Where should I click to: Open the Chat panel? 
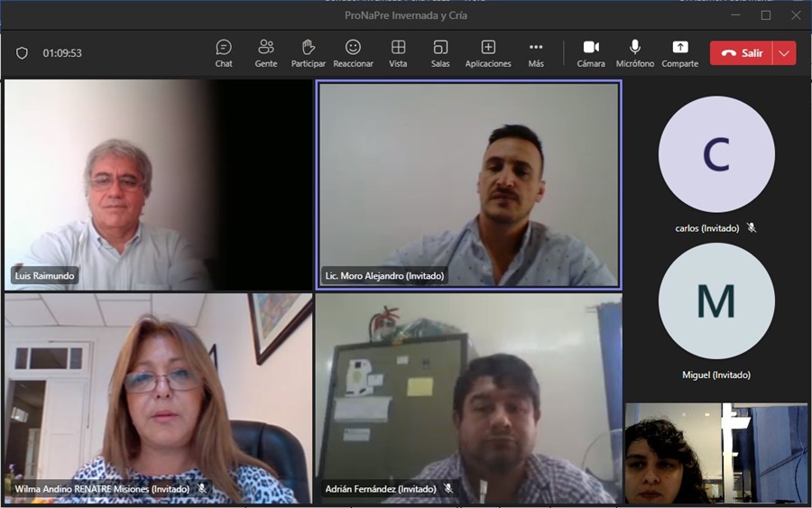[224, 52]
